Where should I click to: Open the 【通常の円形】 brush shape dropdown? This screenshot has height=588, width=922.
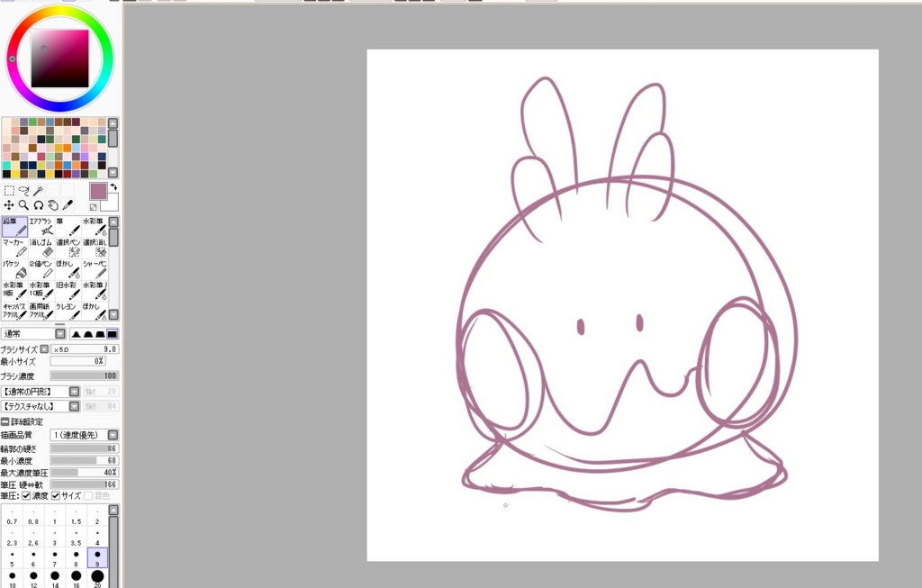pyautogui.click(x=74, y=392)
